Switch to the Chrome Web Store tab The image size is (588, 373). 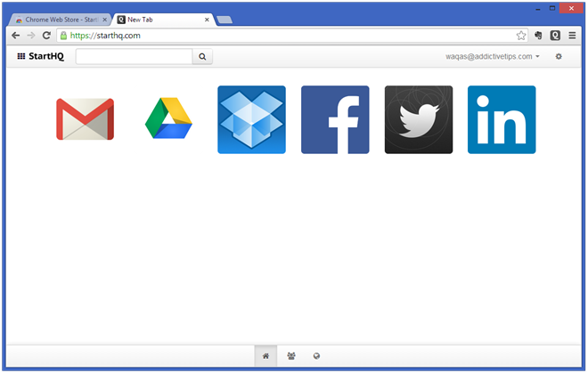click(x=60, y=20)
